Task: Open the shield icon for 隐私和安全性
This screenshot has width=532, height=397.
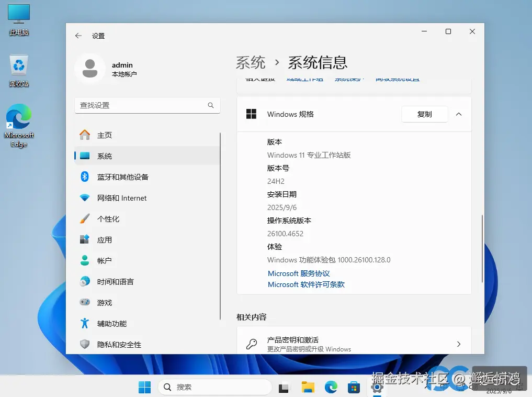Action: pos(85,344)
